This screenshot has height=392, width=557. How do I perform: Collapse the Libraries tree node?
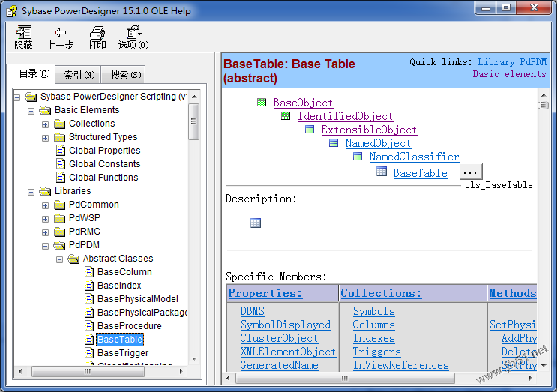click(x=31, y=192)
